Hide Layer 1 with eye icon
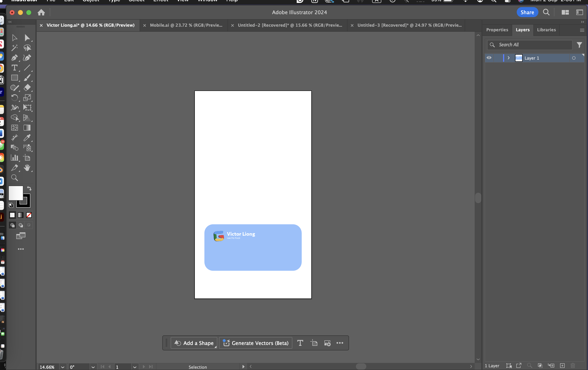This screenshot has width=588, height=370. tap(489, 58)
